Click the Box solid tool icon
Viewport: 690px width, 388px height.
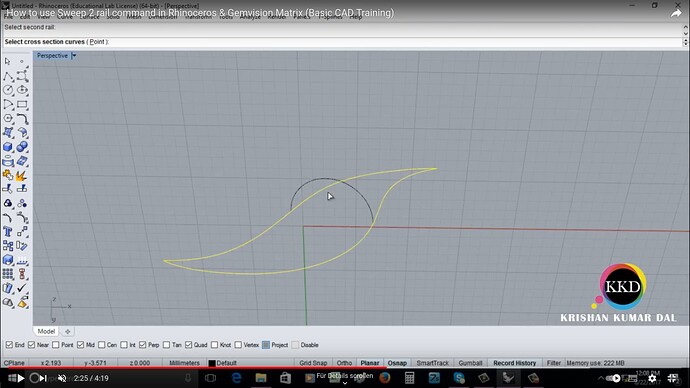pyautogui.click(x=8, y=147)
